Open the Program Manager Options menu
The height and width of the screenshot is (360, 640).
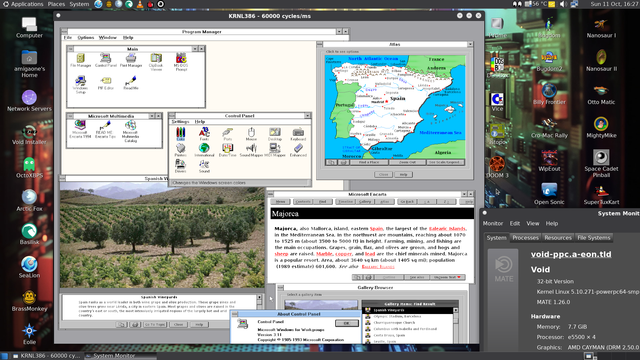86,38
